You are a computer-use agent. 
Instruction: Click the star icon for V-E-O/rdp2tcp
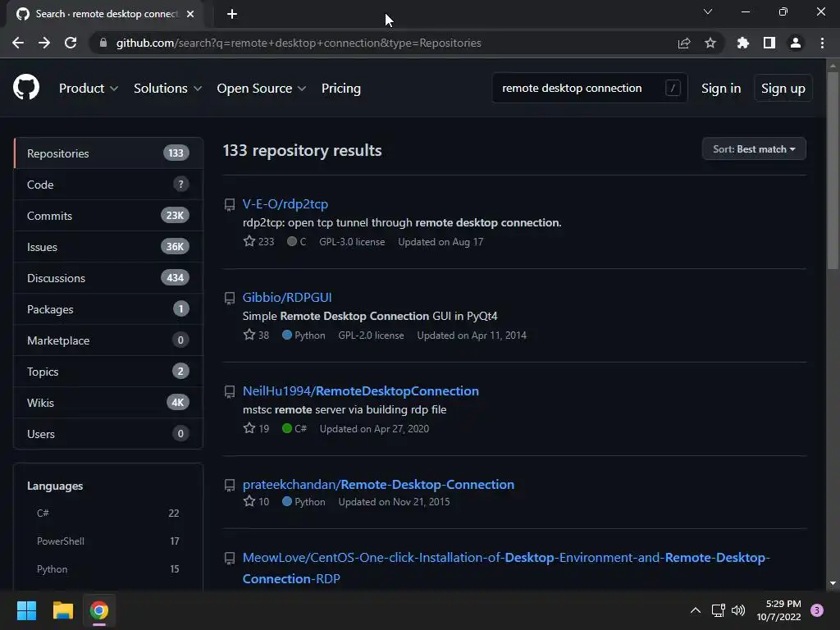[x=249, y=241]
